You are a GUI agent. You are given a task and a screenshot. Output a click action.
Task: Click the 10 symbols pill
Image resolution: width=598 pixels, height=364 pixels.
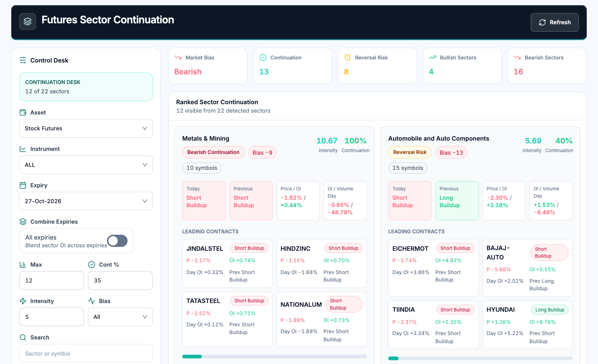202,168
